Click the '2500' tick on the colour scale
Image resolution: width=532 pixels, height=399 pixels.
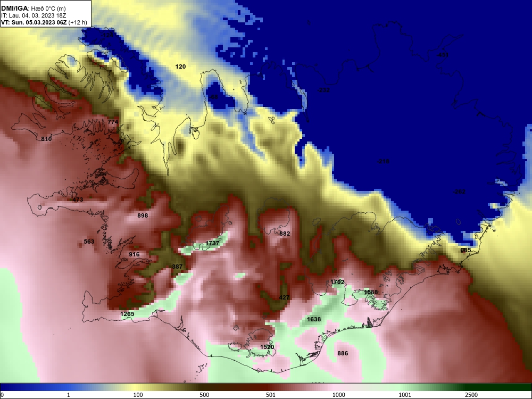[x=471, y=395]
